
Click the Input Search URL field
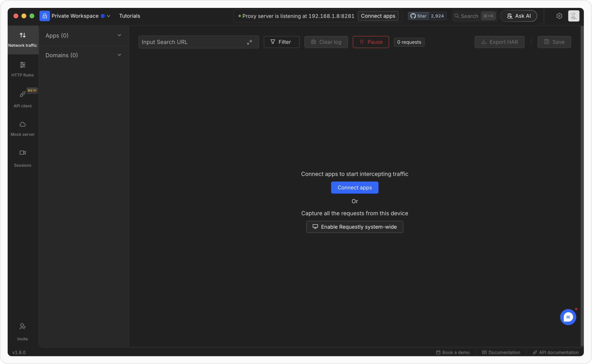coord(192,42)
